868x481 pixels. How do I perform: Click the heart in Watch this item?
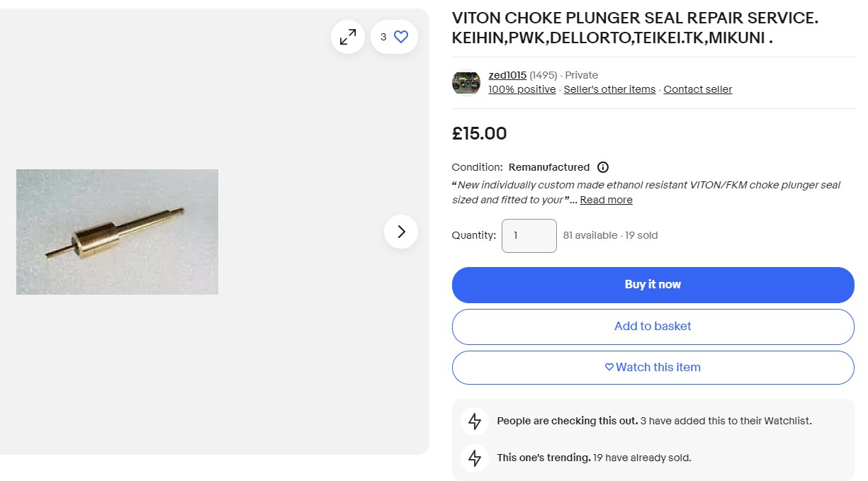(609, 368)
